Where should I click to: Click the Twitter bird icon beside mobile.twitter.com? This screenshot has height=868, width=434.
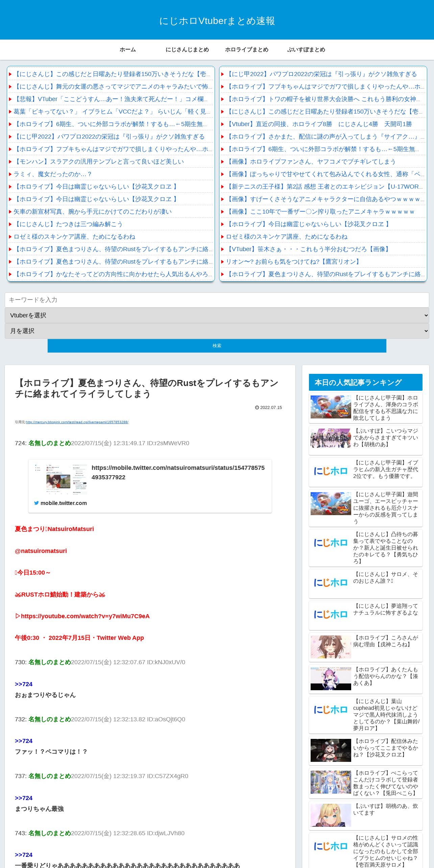tap(37, 503)
